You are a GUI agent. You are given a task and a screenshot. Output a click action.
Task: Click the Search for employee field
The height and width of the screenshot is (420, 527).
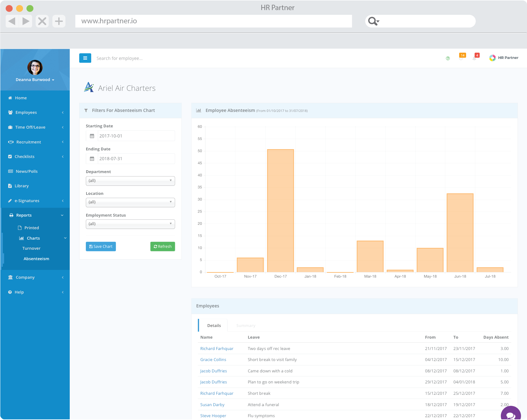[x=120, y=58]
